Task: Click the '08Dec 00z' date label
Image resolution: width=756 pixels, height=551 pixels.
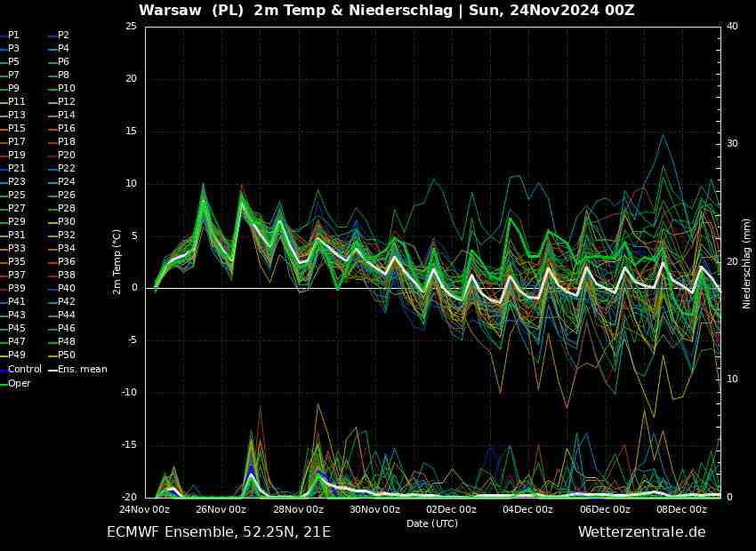Action: 682,509
